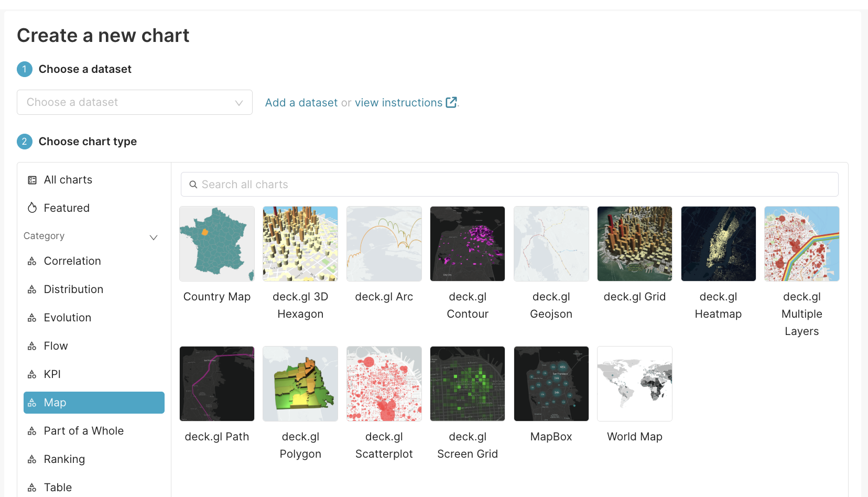The width and height of the screenshot is (868, 497).
Task: Select the Part of a Whole category
Action: 83,431
